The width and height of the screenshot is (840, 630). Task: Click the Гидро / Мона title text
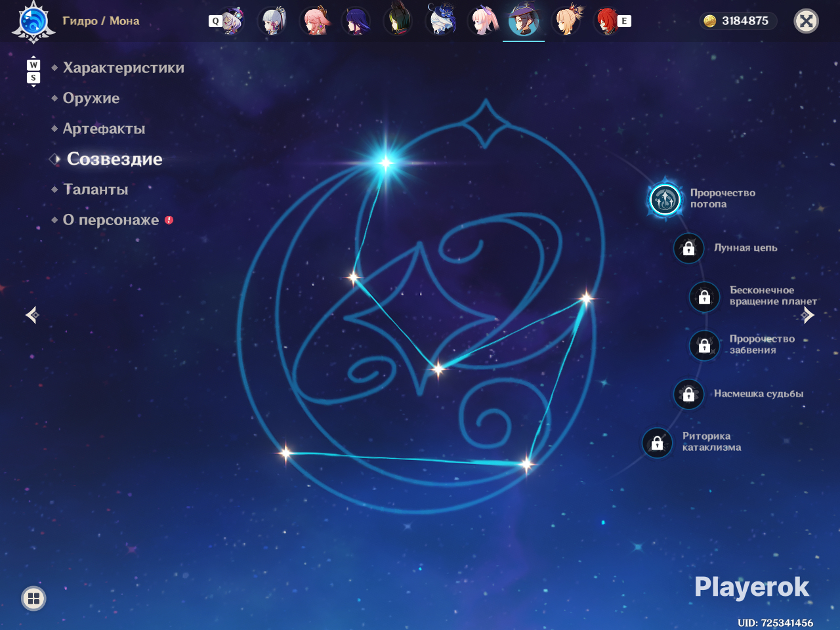(101, 21)
